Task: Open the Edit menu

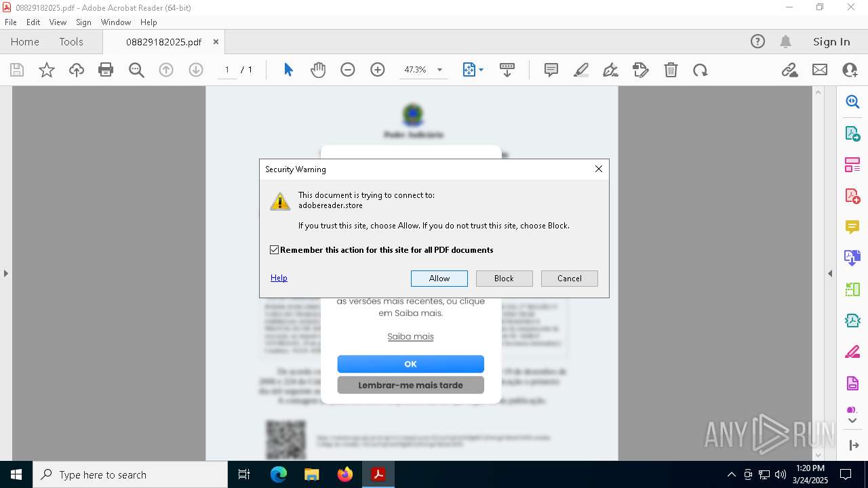Action: tap(33, 22)
